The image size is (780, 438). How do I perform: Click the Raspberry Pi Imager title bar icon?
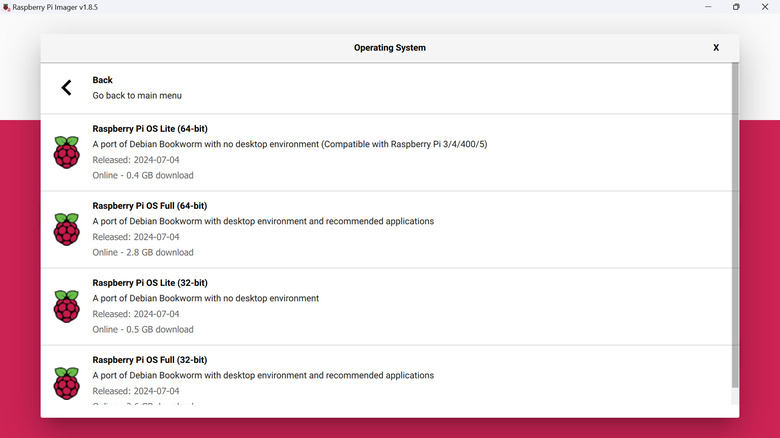[6, 7]
